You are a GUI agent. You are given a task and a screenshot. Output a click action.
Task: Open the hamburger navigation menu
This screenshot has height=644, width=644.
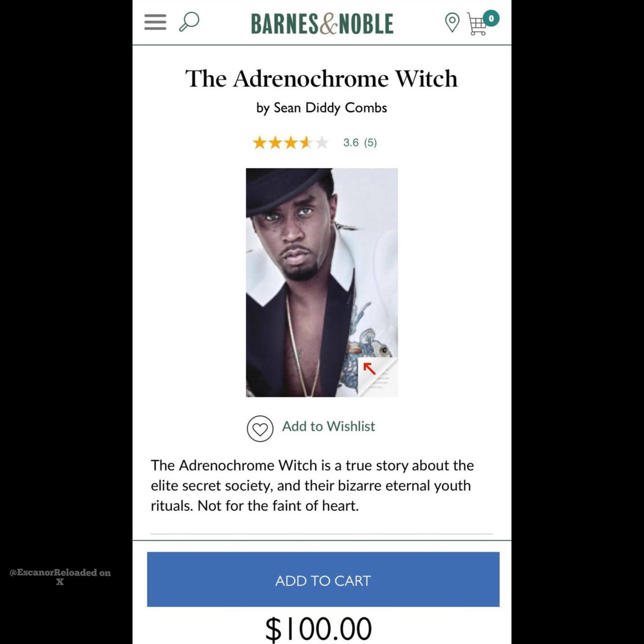point(155,23)
